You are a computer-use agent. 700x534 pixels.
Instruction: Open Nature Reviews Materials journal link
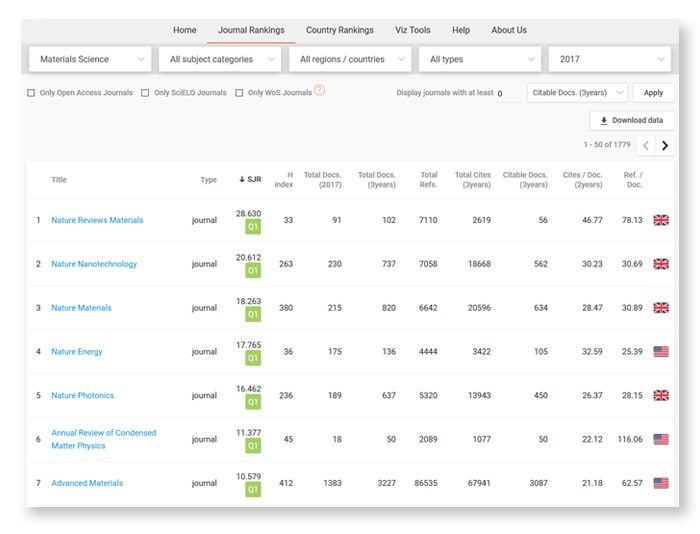coord(97,220)
